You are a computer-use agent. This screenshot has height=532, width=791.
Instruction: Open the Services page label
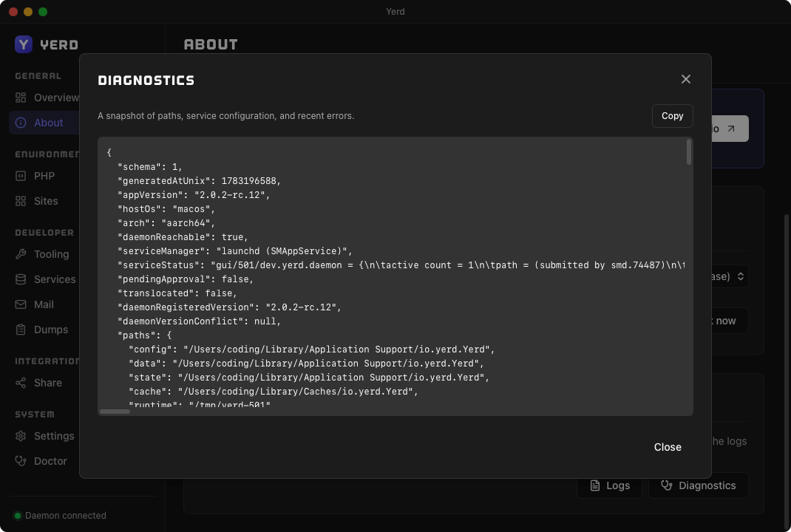pyautogui.click(x=55, y=279)
